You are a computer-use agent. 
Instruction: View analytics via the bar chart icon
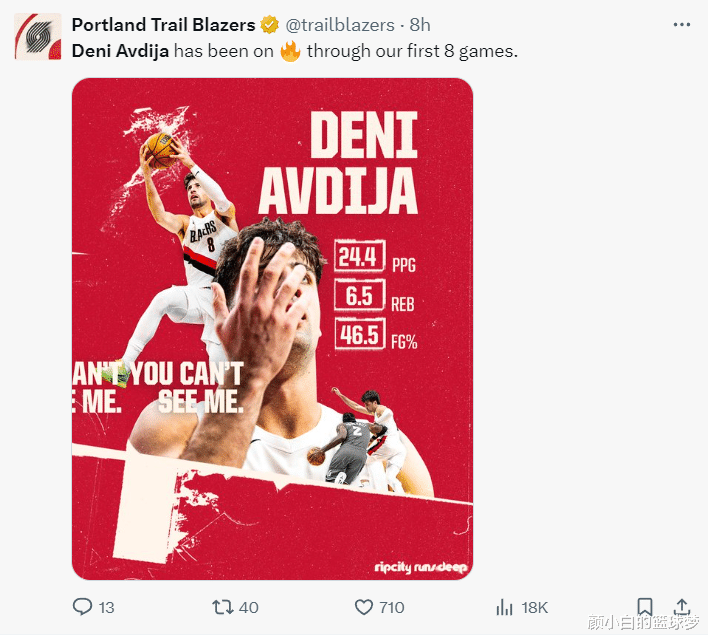[505, 606]
